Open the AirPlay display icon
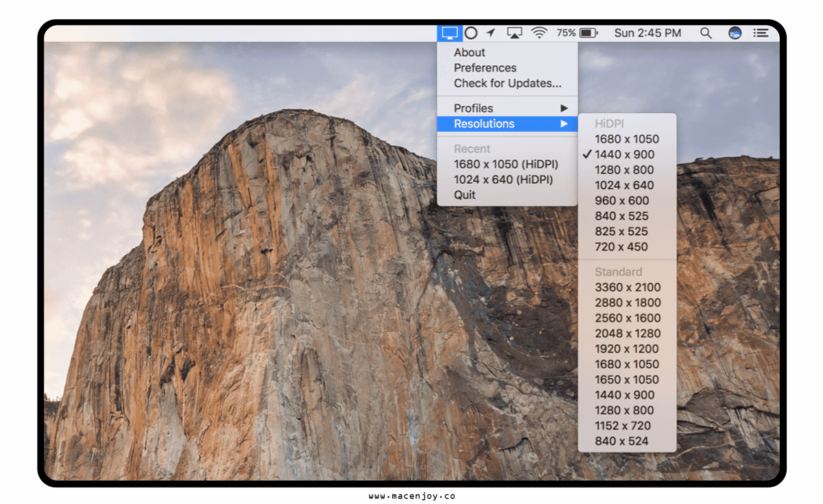Screen dimensions: 823x504 click(514, 32)
